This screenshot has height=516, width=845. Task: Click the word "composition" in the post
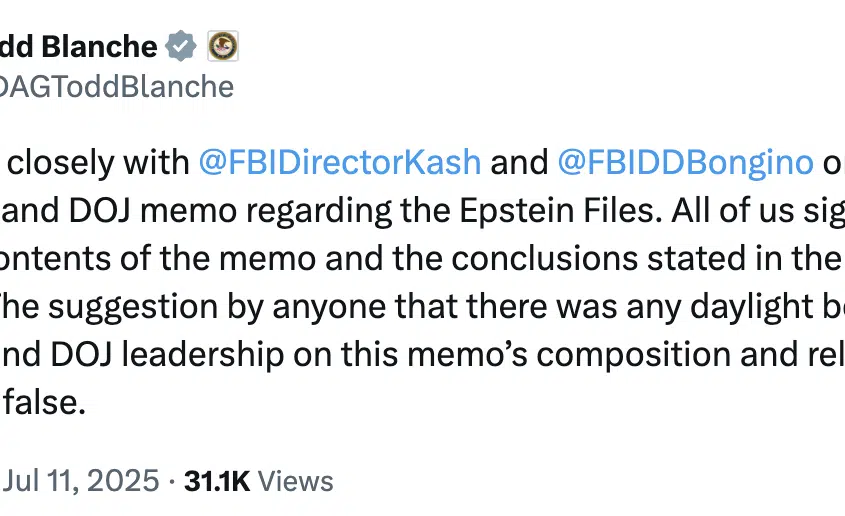(633, 355)
